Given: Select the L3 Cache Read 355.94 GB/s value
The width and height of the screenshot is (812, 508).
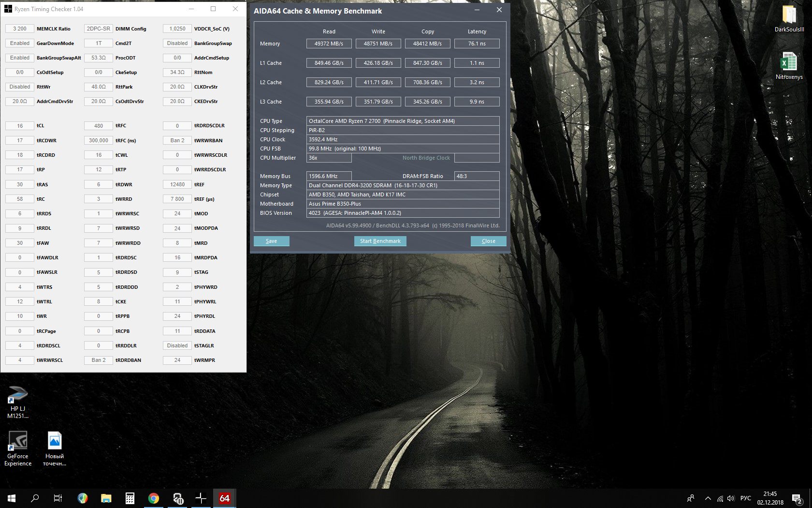Looking at the screenshot, I should (x=329, y=102).
